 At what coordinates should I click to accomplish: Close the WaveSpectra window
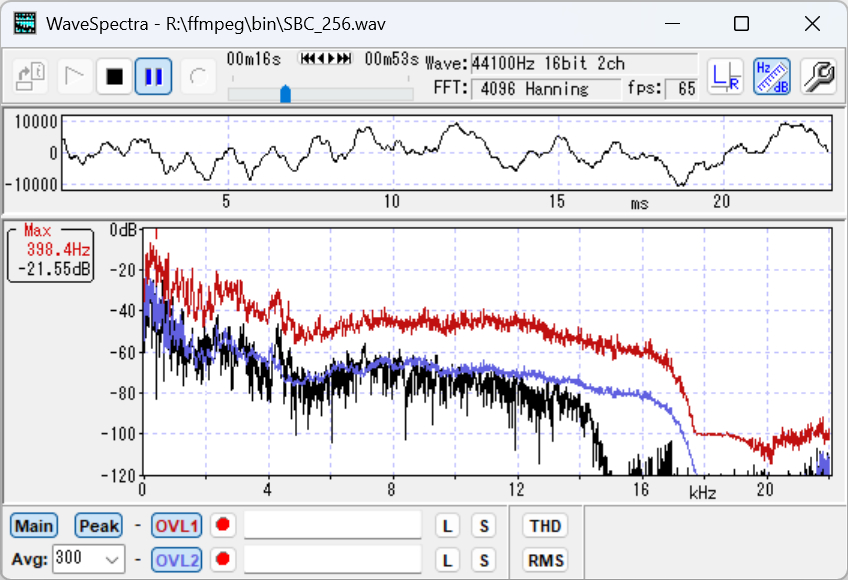[812, 24]
